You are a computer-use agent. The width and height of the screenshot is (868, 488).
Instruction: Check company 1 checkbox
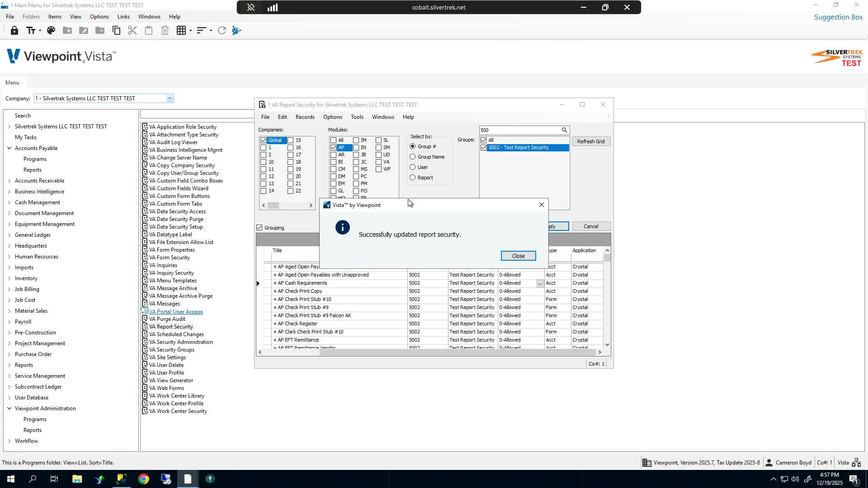click(x=263, y=148)
